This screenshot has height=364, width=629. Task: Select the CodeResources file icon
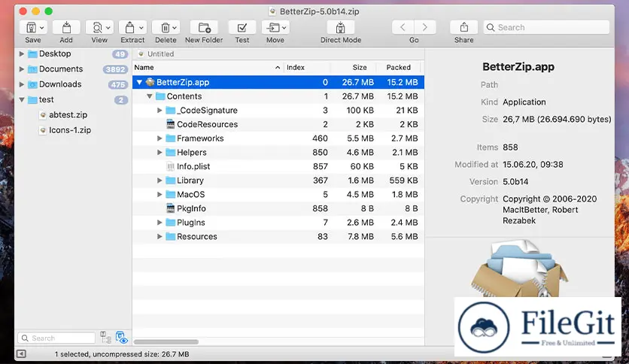point(171,124)
